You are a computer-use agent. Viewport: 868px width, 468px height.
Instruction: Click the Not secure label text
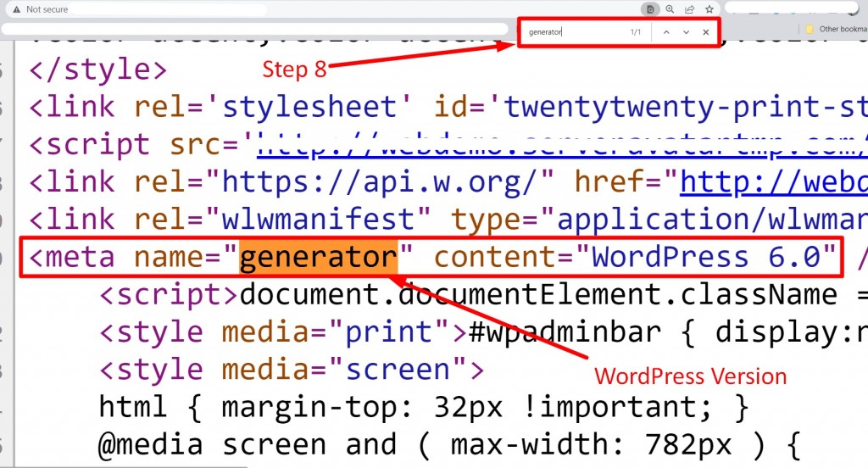[47, 9]
